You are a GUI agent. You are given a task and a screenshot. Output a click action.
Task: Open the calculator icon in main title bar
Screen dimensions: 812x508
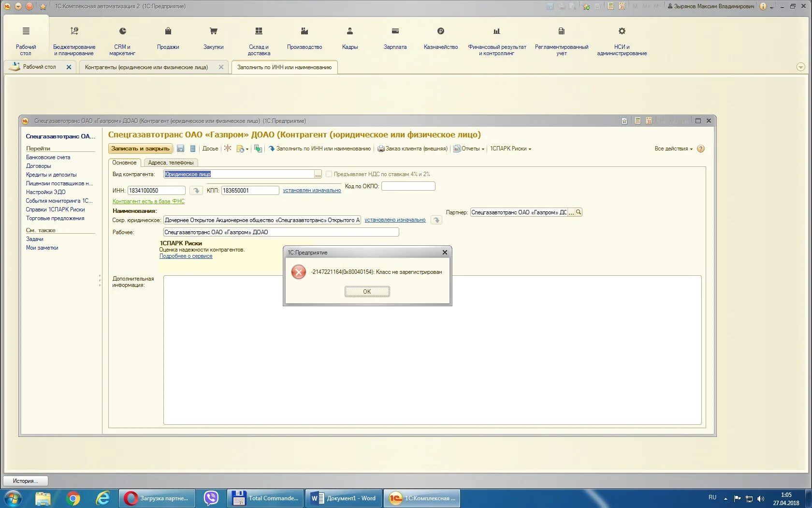point(610,6)
